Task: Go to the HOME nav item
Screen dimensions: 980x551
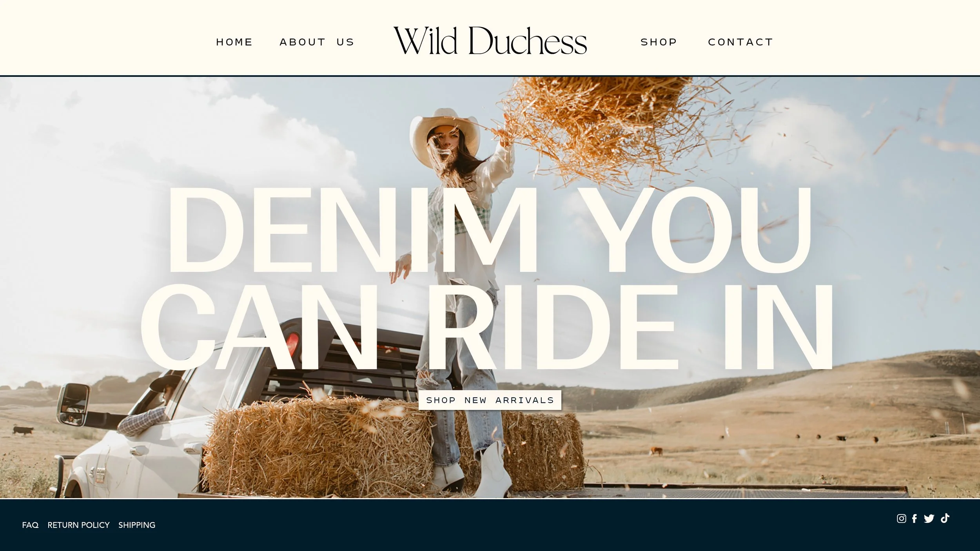Action: tap(234, 42)
